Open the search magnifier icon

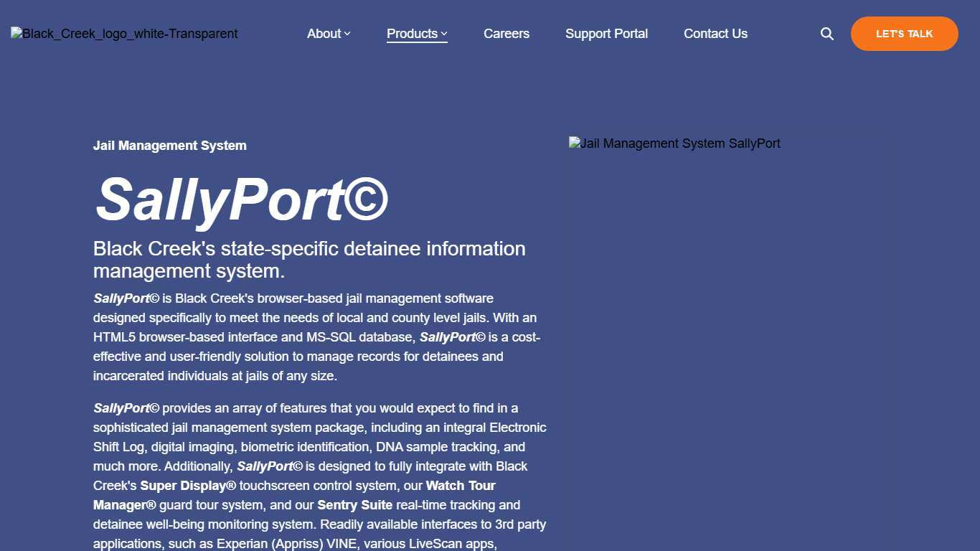click(826, 34)
